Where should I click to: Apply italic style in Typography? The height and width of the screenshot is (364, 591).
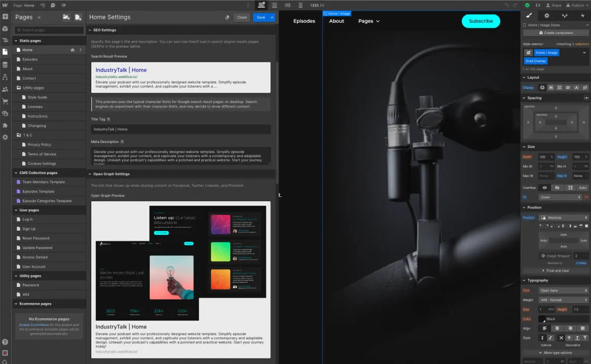(550, 338)
